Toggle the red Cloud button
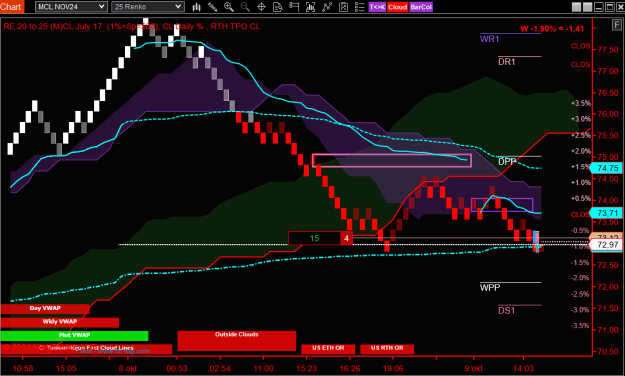 [397, 7]
